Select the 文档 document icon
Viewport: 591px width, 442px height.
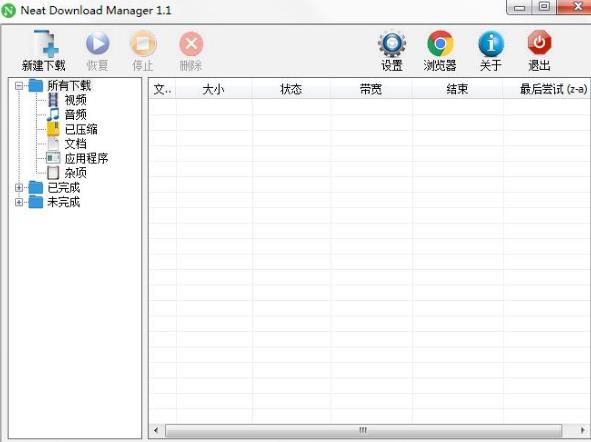(x=53, y=144)
